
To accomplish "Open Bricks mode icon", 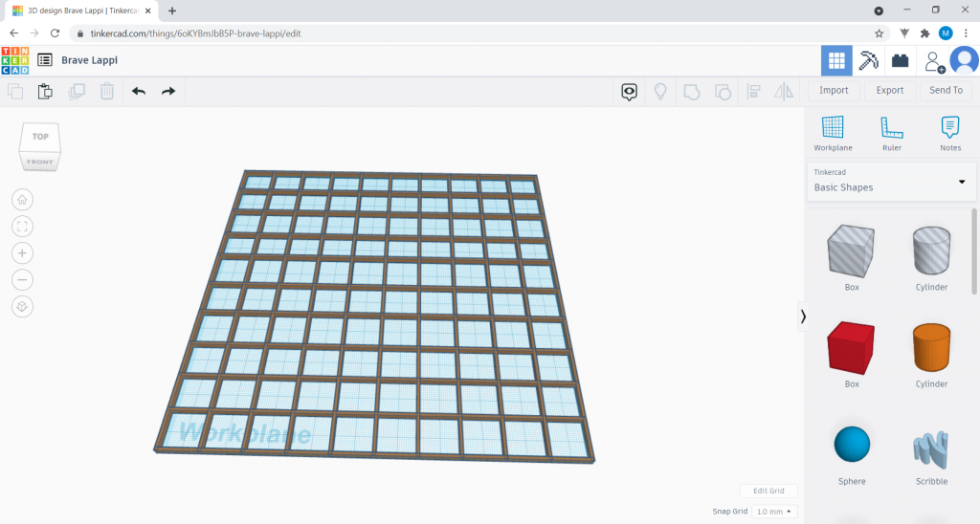I will tap(900, 60).
